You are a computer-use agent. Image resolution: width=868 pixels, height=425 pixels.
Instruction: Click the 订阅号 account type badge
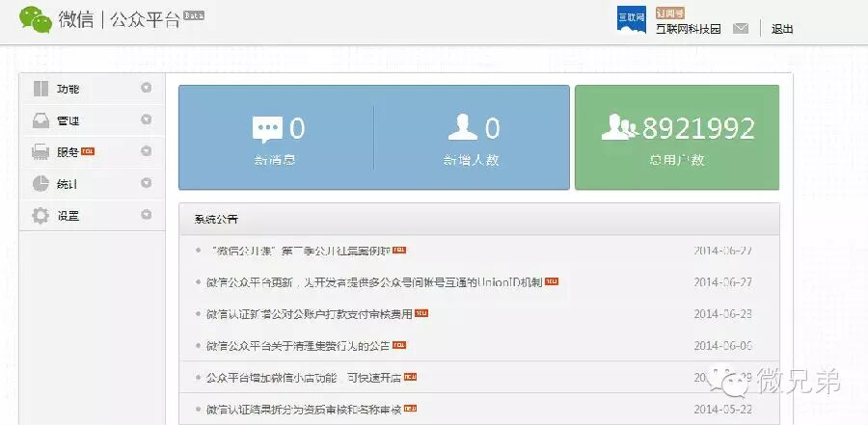[670, 13]
